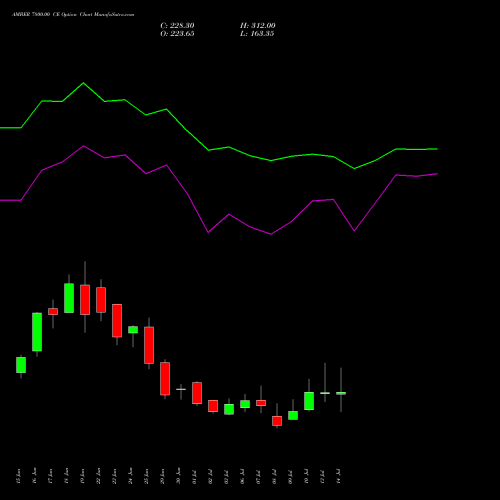Click the 19 Jun date label
Image resolution: width=500 pixels, height=500 pixels.
pos(83,476)
